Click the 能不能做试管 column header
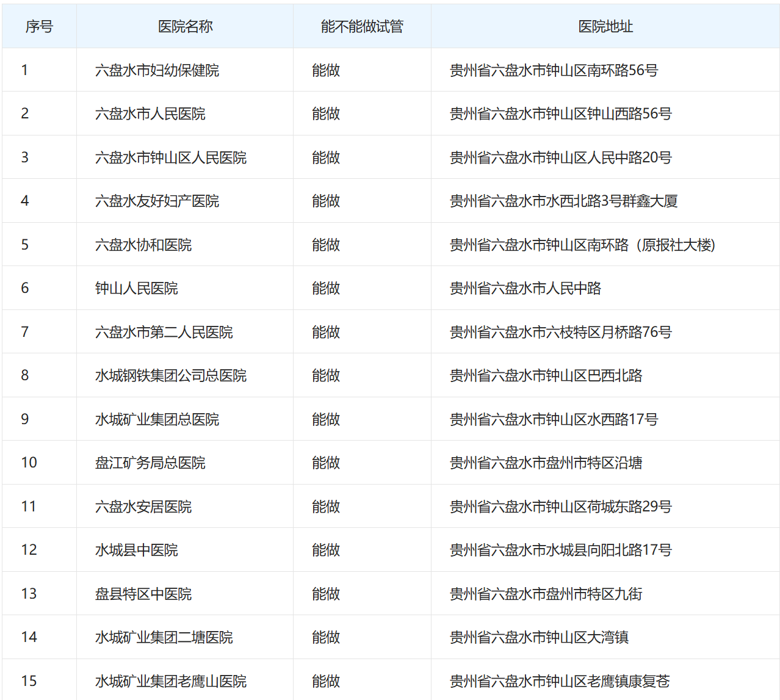Image resolution: width=780 pixels, height=700 pixels. (362, 26)
